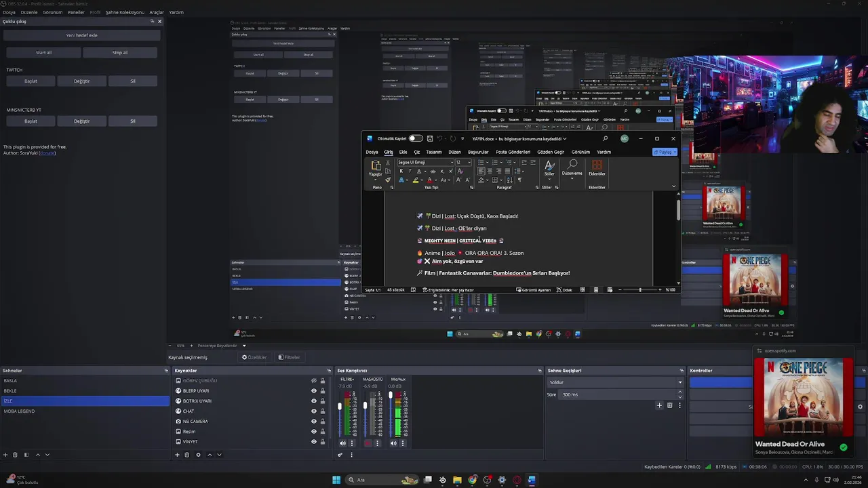The image size is (868, 488).
Task: Unmute the MASAÜSTÜ audio channel
Action: pos(368,443)
